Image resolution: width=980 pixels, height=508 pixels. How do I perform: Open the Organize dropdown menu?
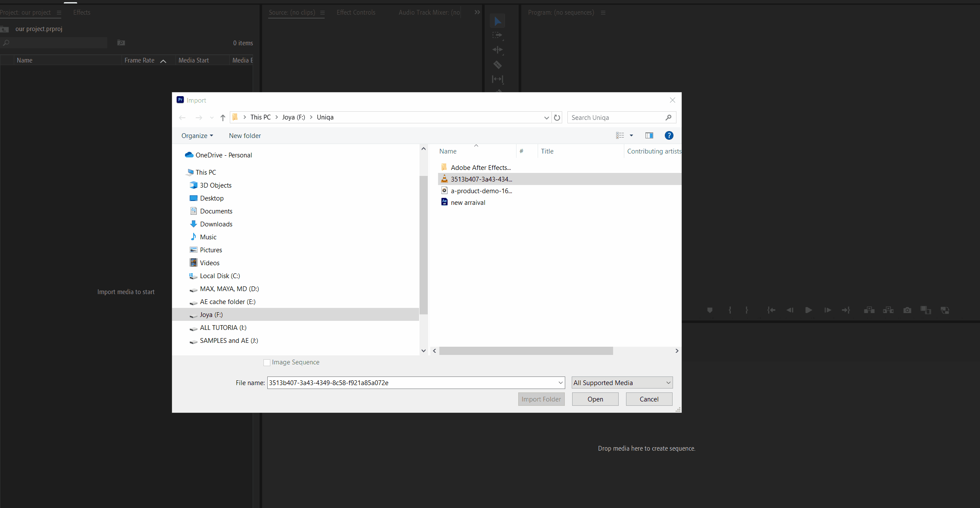click(197, 135)
